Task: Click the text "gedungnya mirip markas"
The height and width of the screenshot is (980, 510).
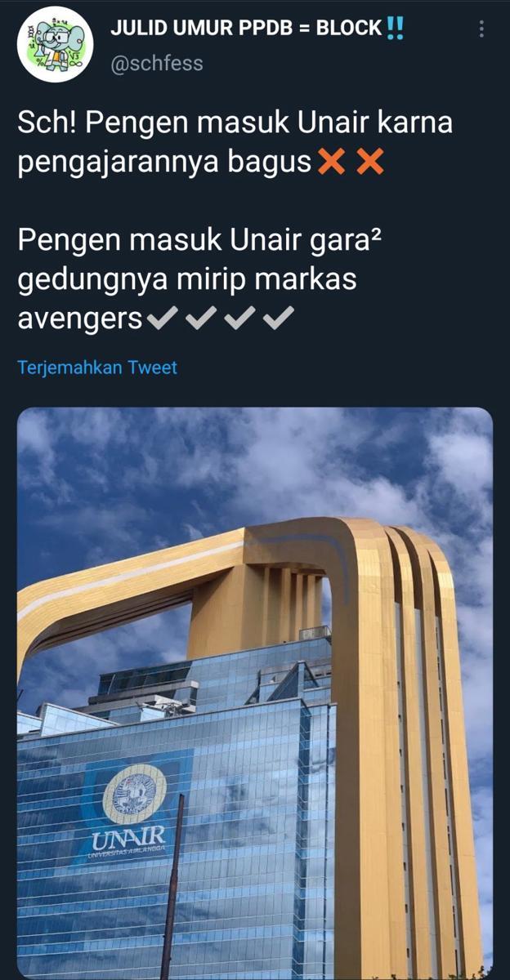Action: pos(187,280)
